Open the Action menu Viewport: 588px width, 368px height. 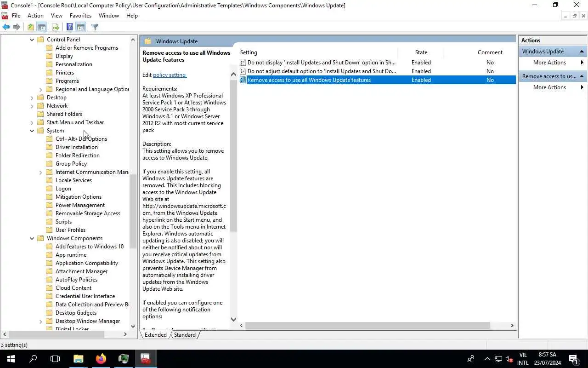[35, 15]
